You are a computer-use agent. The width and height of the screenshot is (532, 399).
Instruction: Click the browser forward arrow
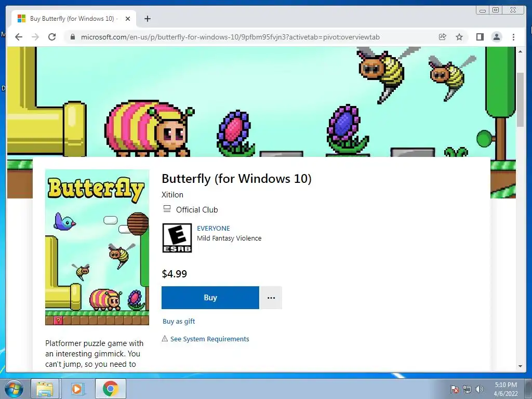pyautogui.click(x=35, y=37)
